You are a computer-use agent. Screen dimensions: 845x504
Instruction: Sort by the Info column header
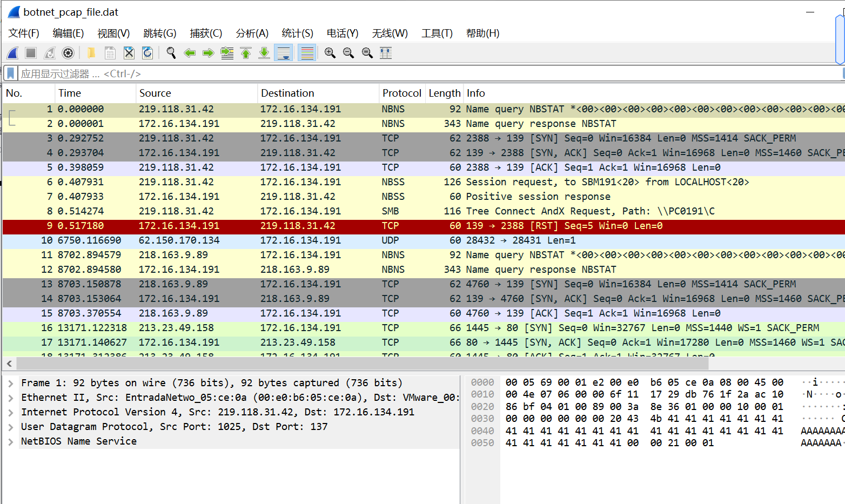pos(654,93)
